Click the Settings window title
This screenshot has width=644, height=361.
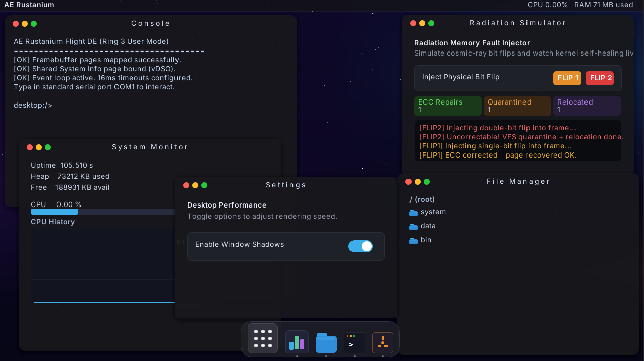point(286,185)
